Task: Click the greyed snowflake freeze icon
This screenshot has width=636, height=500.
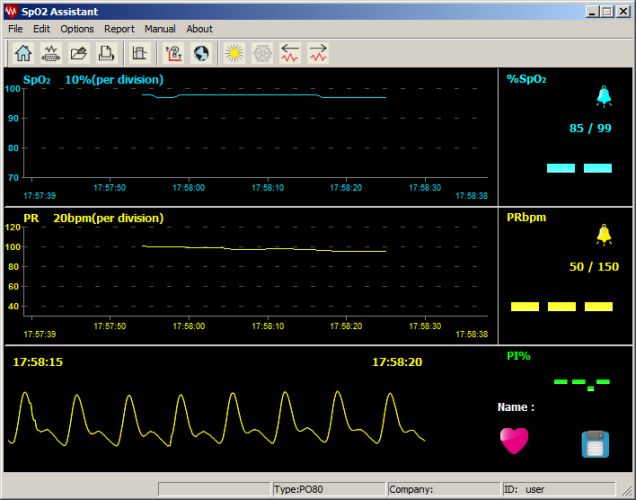Action: (262, 53)
